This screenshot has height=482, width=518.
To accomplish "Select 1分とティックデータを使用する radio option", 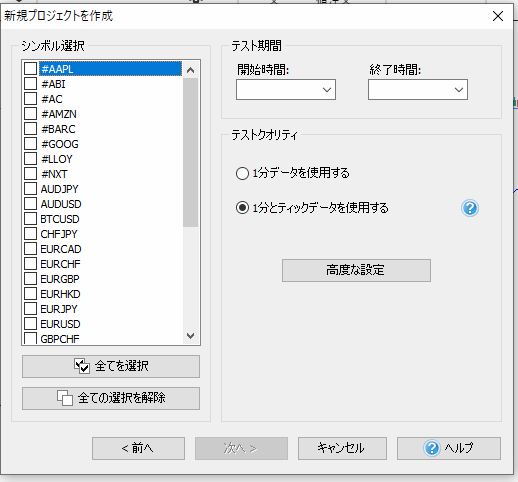I will (242, 208).
